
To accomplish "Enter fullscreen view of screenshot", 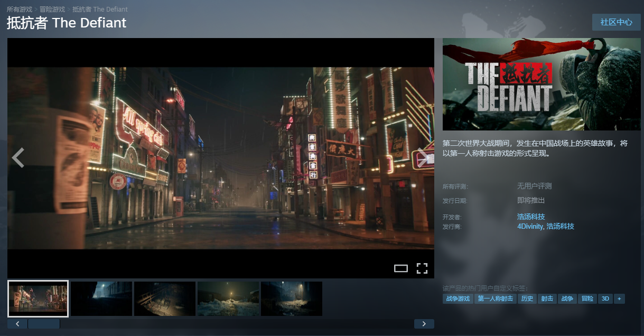I will [422, 268].
